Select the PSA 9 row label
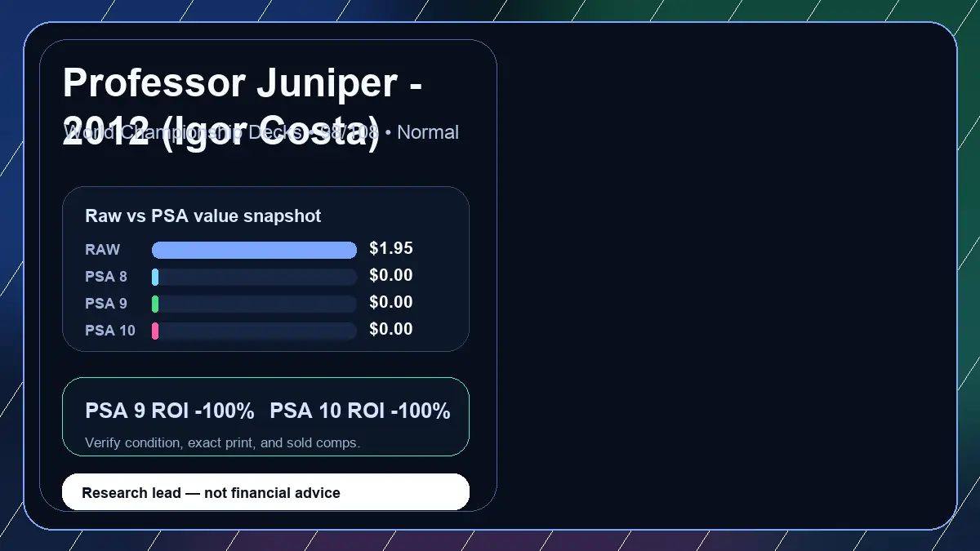 (x=106, y=304)
